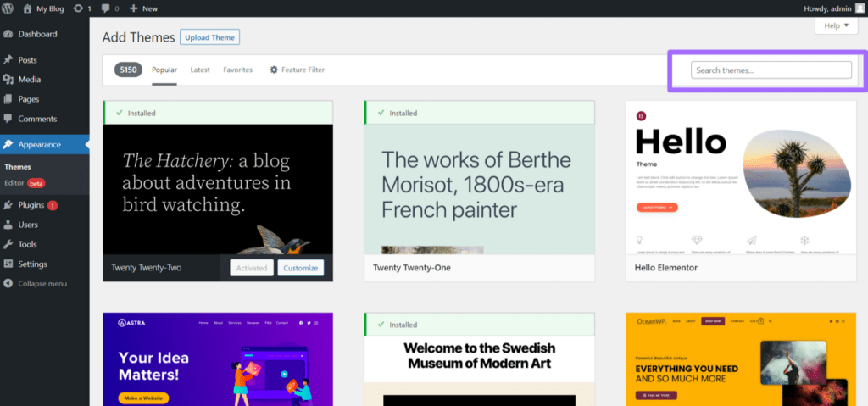Click the Collapse menu arrow icon
Viewport: 868px width, 406px height.
[x=8, y=284]
